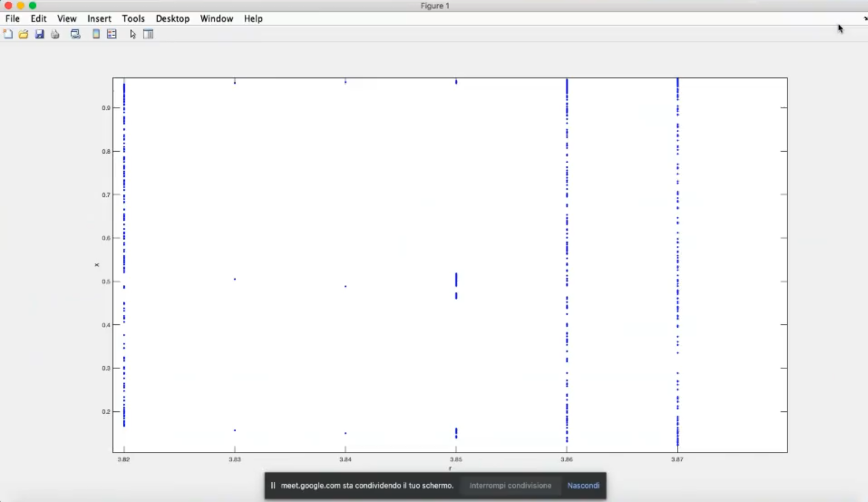Insert a colorbar from the toolbar

tap(96, 34)
